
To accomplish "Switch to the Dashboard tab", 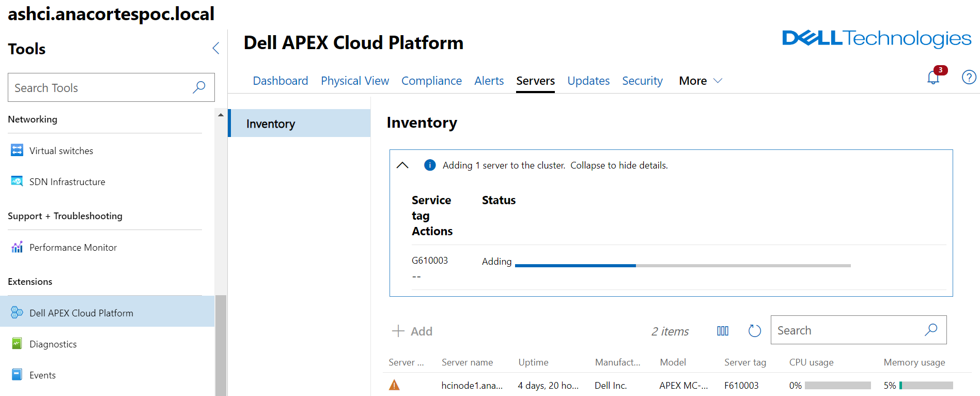I will [280, 81].
